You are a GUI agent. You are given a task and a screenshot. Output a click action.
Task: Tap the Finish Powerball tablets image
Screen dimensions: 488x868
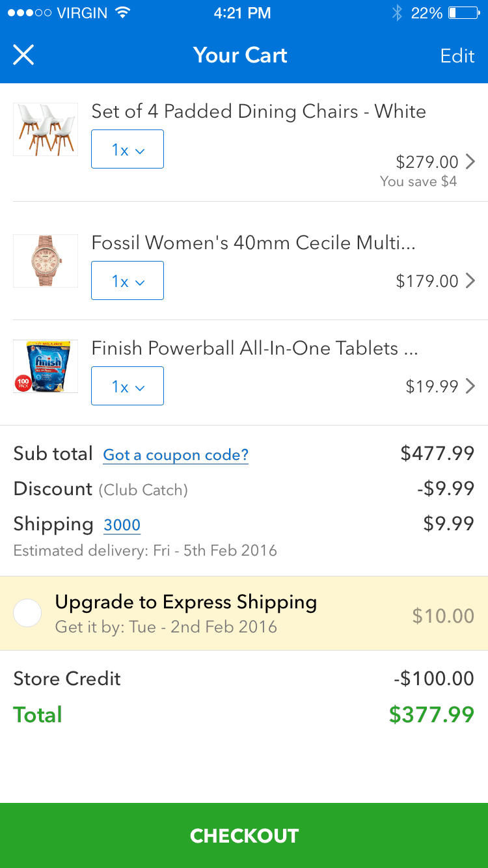point(46,366)
